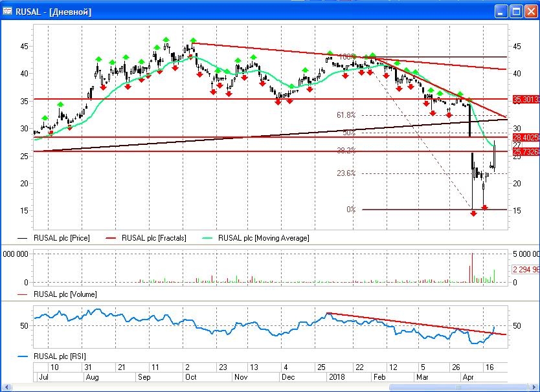Click the date label 31 above Aug
Screen dimensions: 540x392
click(x=88, y=367)
